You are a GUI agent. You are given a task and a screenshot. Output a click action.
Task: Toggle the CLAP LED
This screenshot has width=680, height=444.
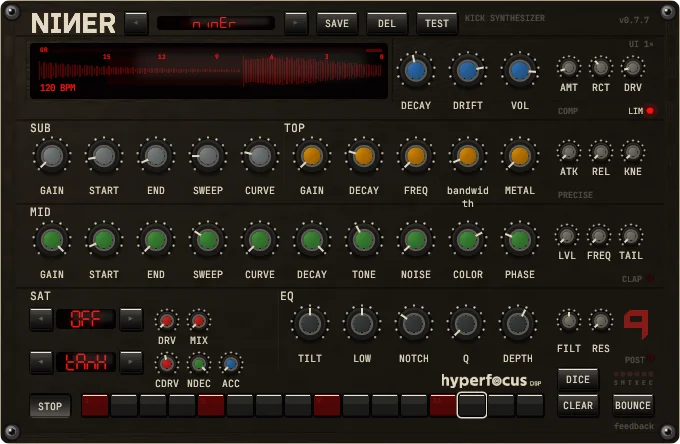[650, 279]
